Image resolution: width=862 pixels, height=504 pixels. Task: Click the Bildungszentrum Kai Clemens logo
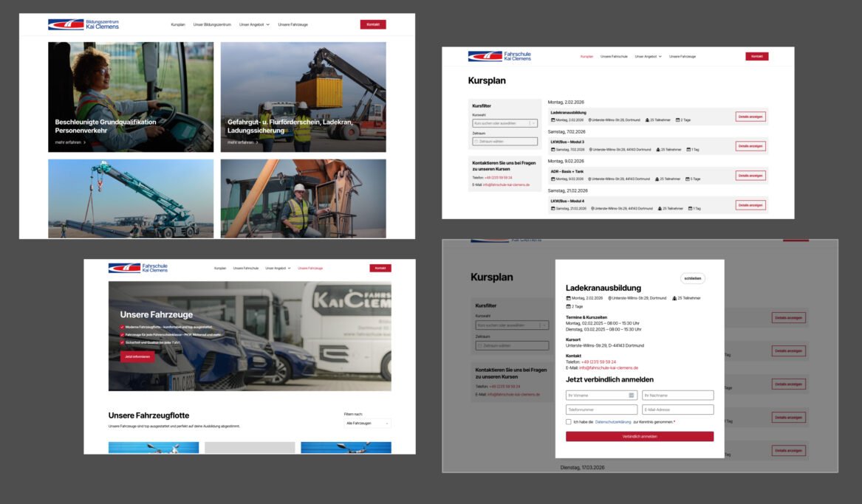pyautogui.click(x=83, y=24)
